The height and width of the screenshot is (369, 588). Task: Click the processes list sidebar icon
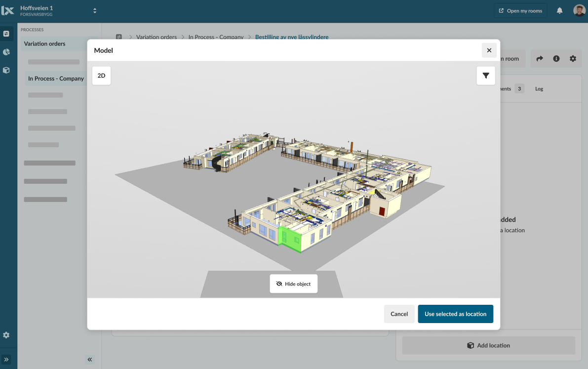[6, 34]
